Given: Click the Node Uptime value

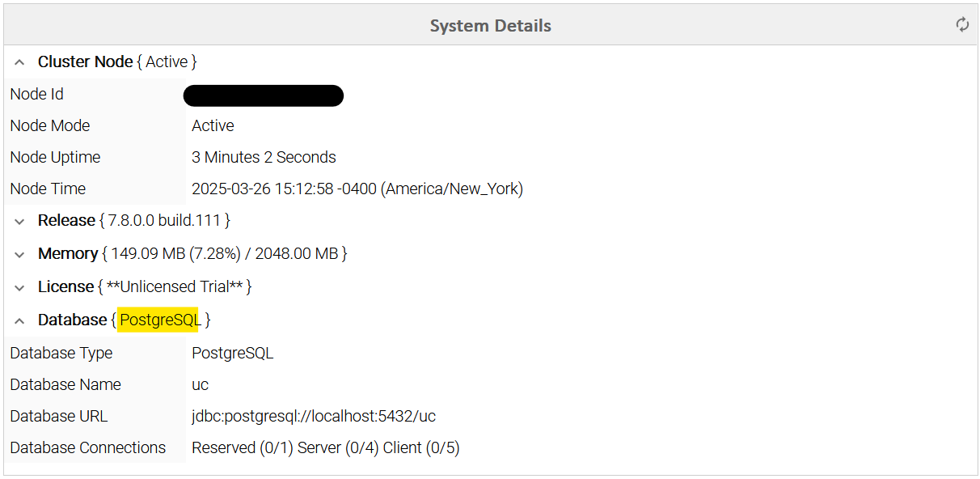Looking at the screenshot, I should pos(264,157).
